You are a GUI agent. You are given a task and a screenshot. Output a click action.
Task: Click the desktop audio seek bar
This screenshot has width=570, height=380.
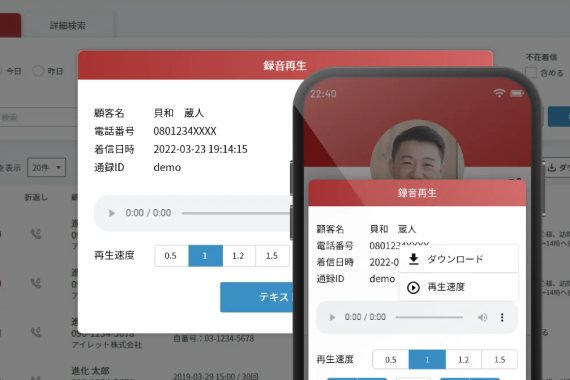coord(236,213)
